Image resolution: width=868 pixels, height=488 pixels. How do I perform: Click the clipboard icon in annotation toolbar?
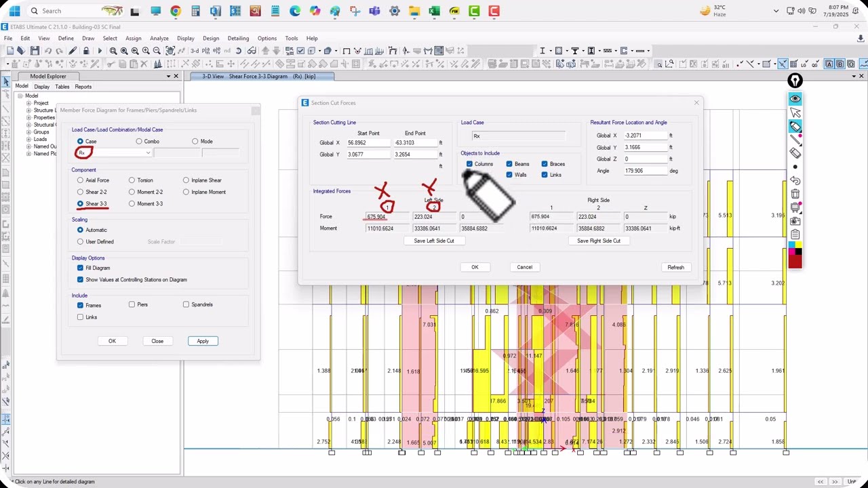pyautogui.click(x=795, y=235)
